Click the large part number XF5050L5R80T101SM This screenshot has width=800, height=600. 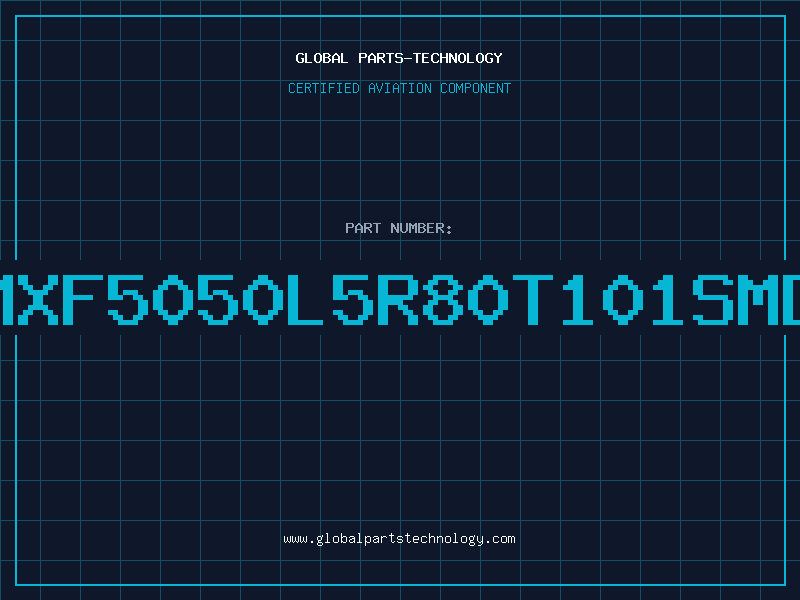[400, 299]
